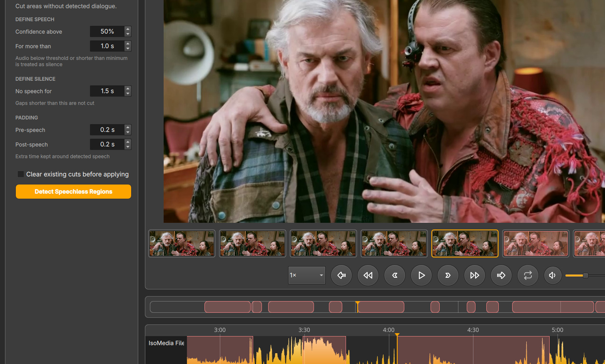Screen dimensions: 605x364
Task: Click the volume slider handle
Action: point(585,275)
